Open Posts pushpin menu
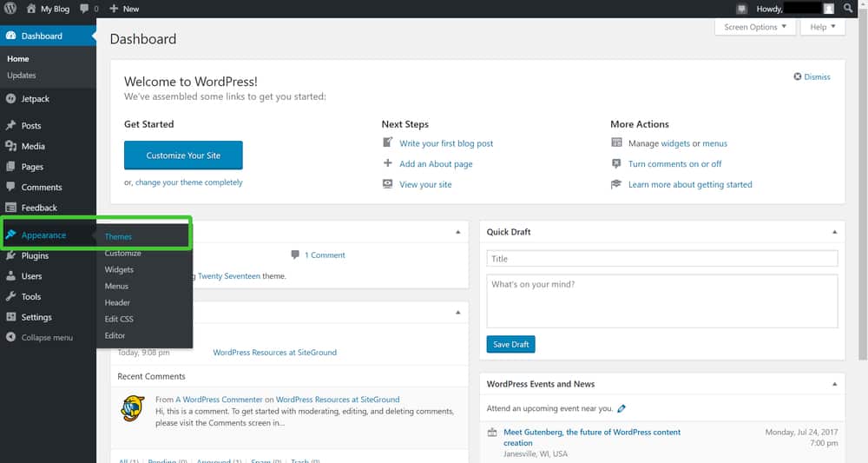The width and height of the screenshot is (868, 463). [x=10, y=125]
